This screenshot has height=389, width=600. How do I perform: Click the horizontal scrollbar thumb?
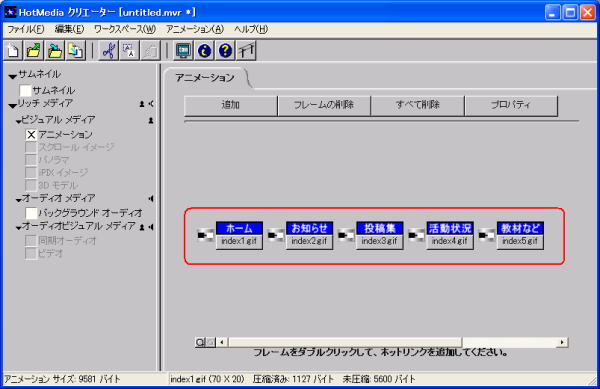point(345,342)
